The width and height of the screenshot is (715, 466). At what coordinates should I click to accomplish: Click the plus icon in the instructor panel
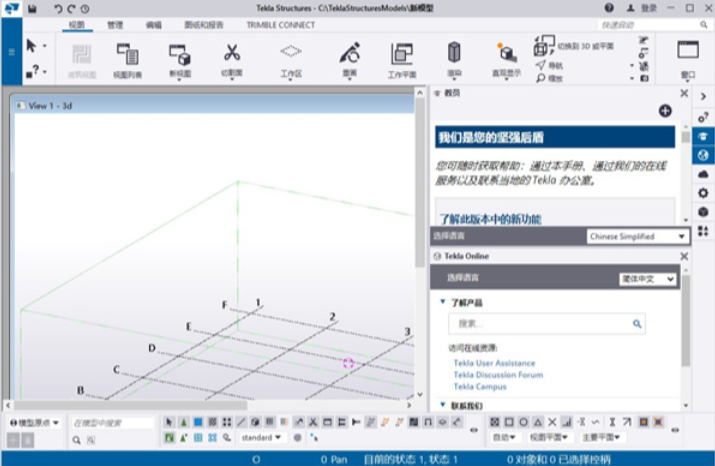coord(665,110)
